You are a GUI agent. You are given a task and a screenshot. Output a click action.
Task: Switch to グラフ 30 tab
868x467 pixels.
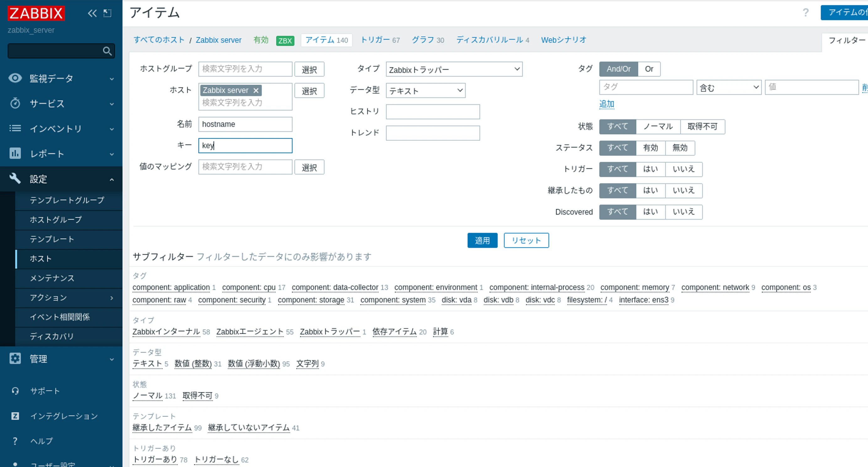coord(428,40)
